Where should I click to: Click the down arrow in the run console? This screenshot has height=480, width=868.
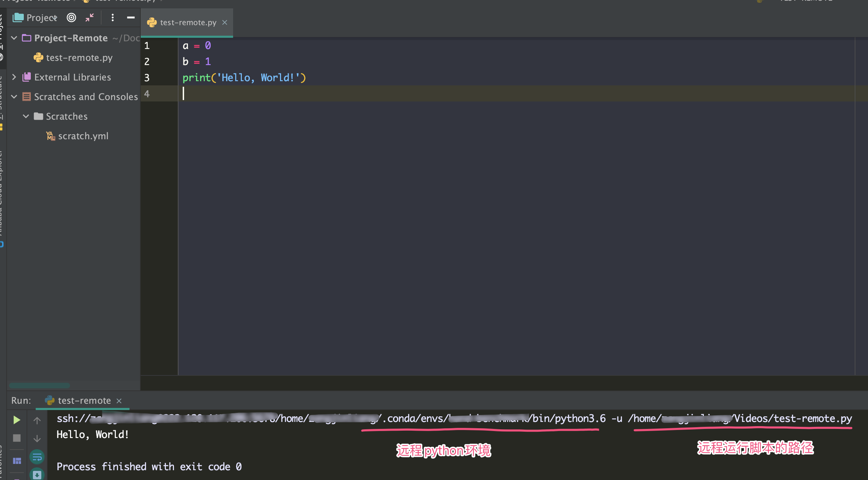tap(37, 438)
